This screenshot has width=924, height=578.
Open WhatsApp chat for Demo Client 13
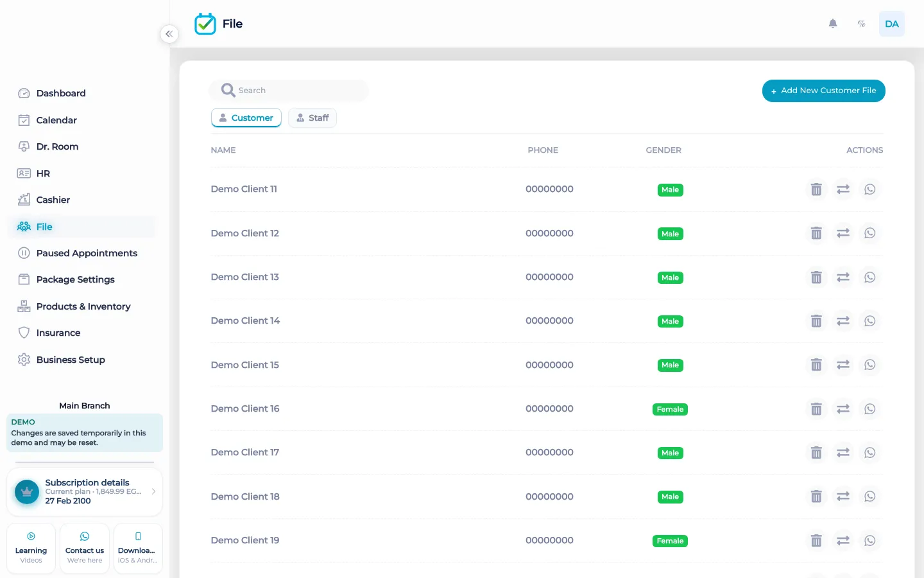[870, 277]
